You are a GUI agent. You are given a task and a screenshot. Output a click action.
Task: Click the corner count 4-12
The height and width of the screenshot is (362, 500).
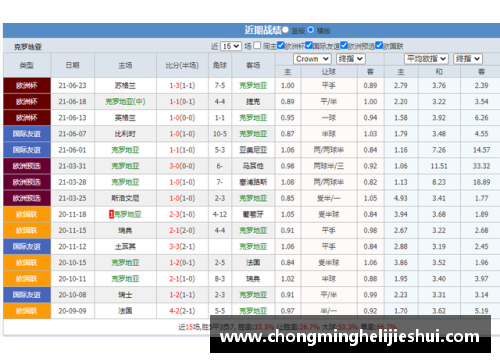click(x=220, y=214)
